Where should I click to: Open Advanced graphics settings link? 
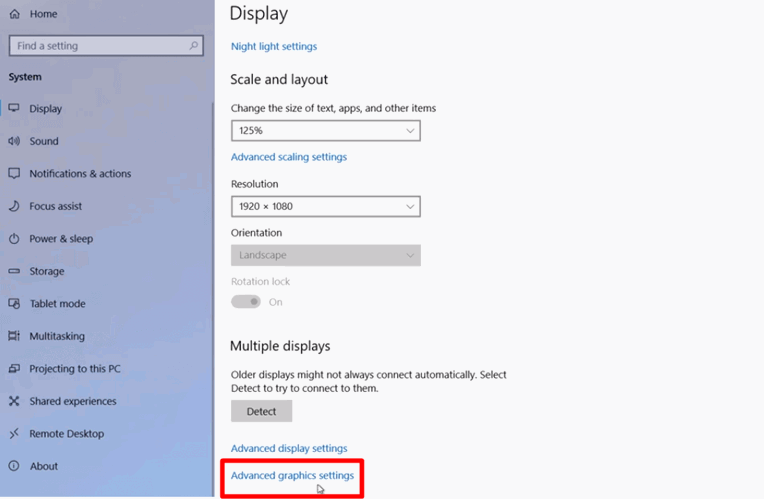click(292, 476)
